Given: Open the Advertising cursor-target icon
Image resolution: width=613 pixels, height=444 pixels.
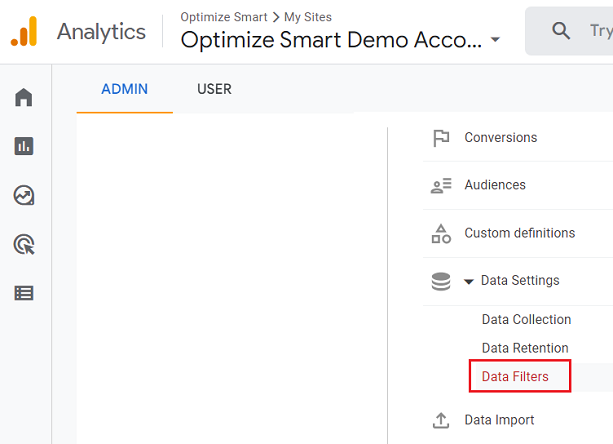Looking at the screenshot, I should pos(24,244).
